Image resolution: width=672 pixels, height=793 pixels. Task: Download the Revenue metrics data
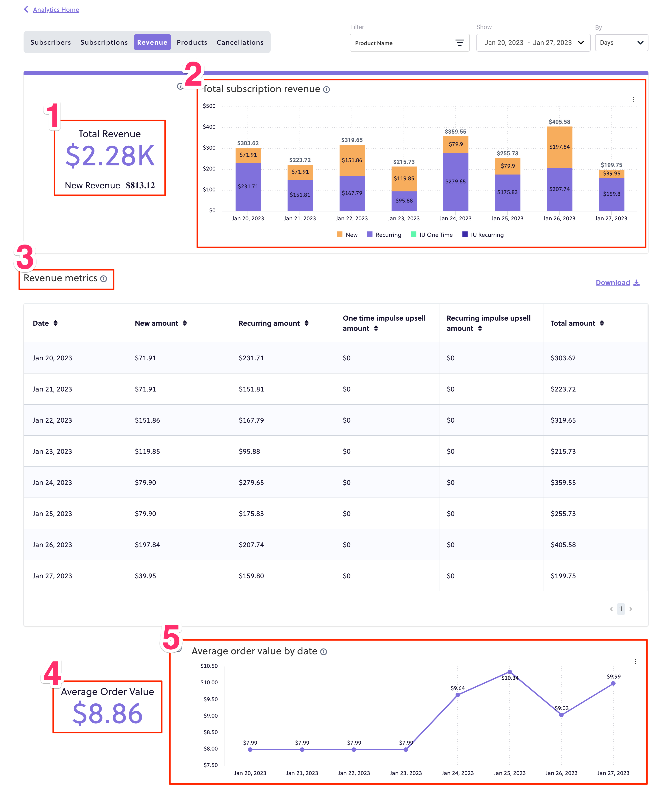pos(613,282)
